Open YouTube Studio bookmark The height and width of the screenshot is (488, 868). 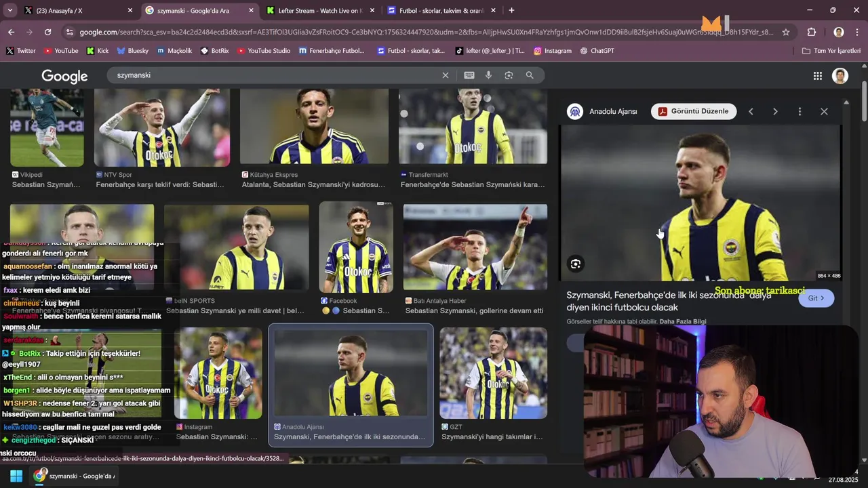click(264, 51)
